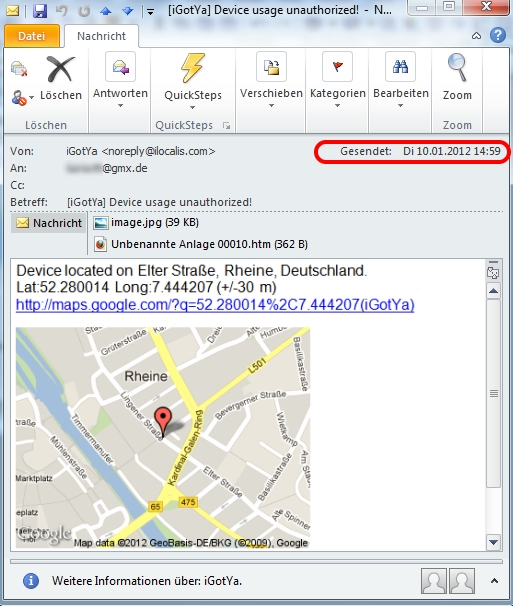Click the Antworten reply icon
The height and width of the screenshot is (606, 513).
pos(121,66)
